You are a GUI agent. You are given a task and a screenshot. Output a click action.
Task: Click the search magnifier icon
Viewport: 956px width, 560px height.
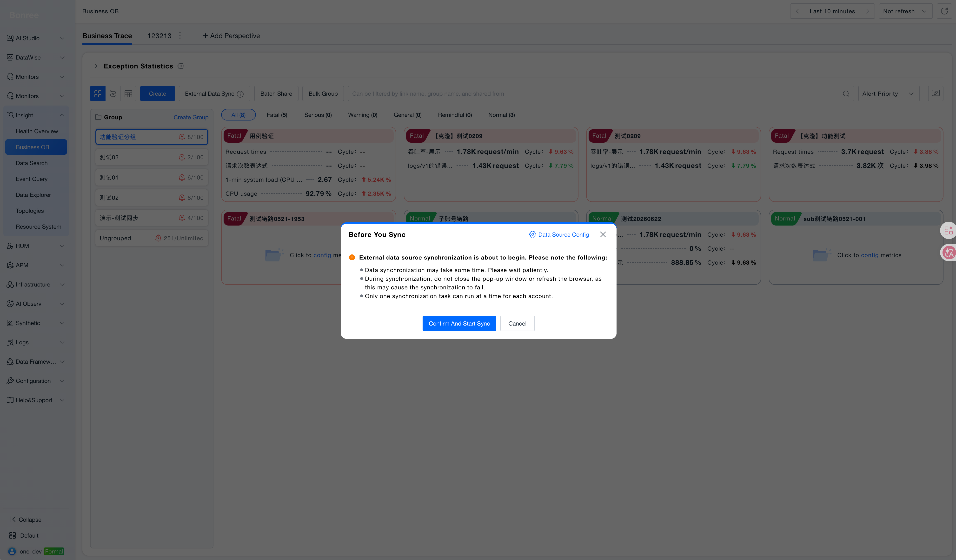(x=846, y=94)
